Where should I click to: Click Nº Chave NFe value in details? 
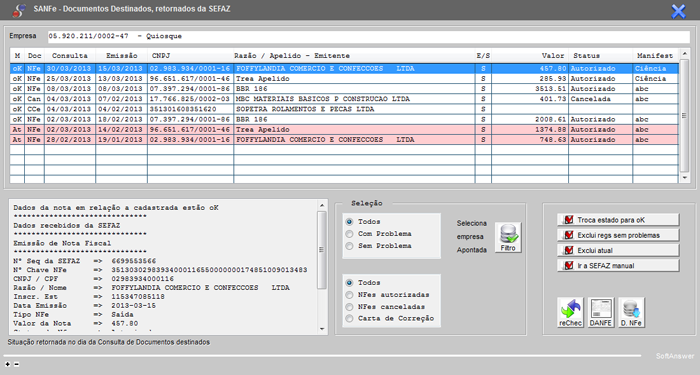[x=209, y=270]
